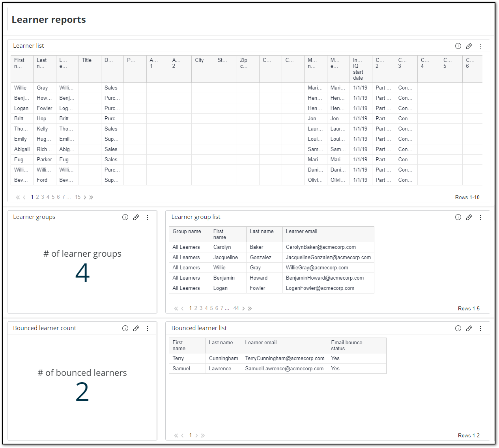Edit the Learner groups report
The width and height of the screenshot is (499, 448).
pos(136,217)
